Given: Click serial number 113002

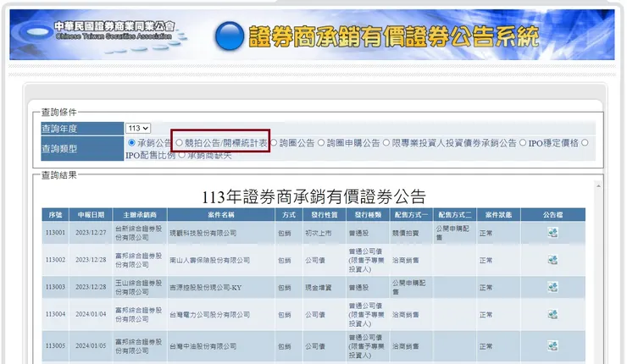Looking at the screenshot, I should tap(56, 260).
